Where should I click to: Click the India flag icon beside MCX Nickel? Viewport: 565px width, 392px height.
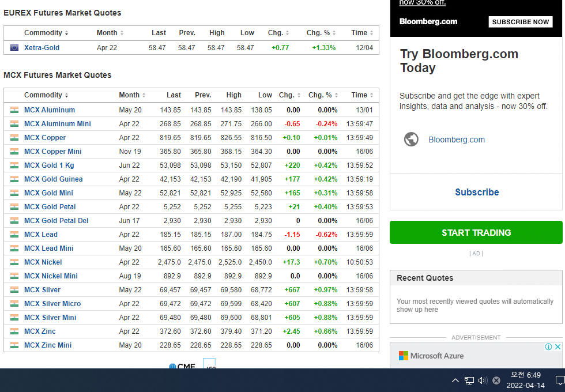coord(14,262)
